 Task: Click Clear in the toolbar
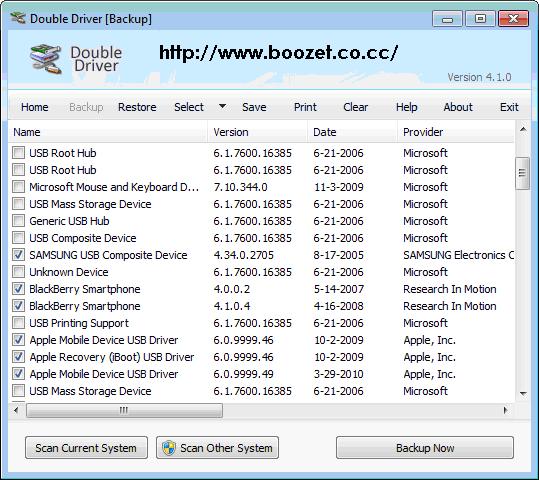coord(355,107)
